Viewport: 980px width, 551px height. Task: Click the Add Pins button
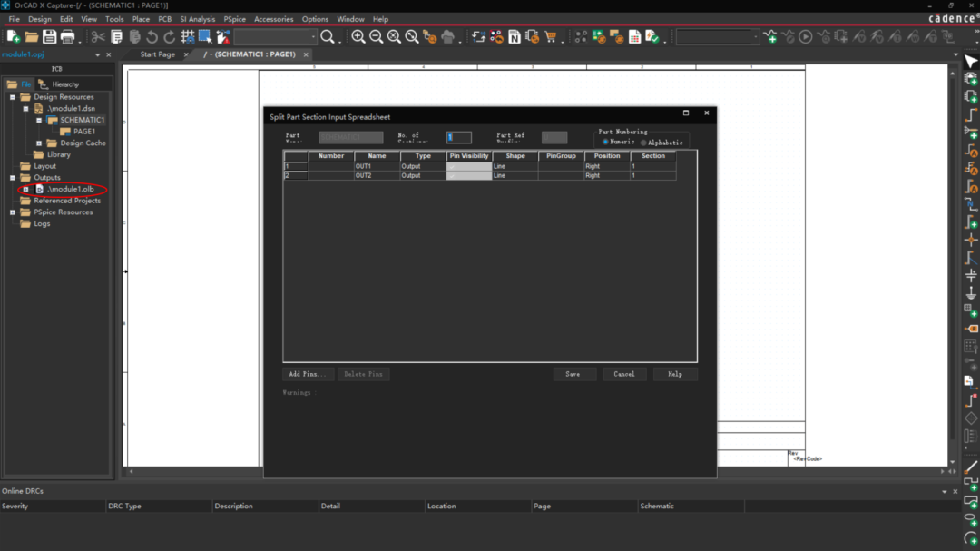pyautogui.click(x=308, y=374)
